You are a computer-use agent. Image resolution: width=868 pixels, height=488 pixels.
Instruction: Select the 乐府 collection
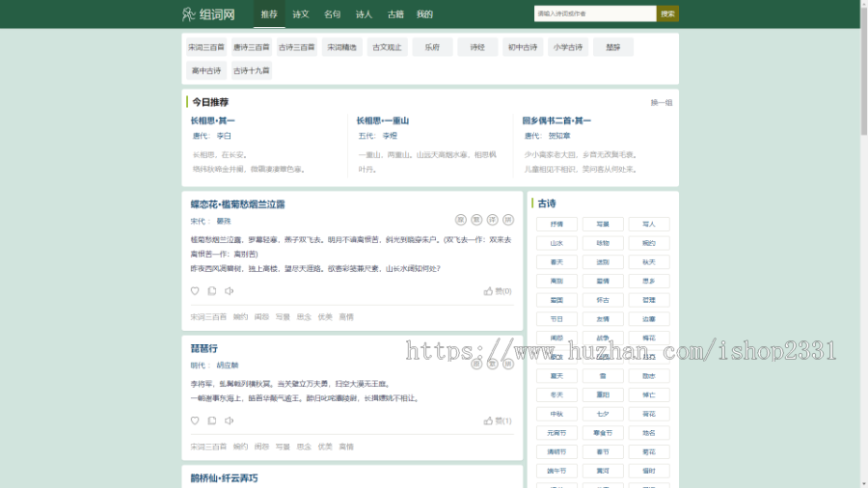(432, 47)
